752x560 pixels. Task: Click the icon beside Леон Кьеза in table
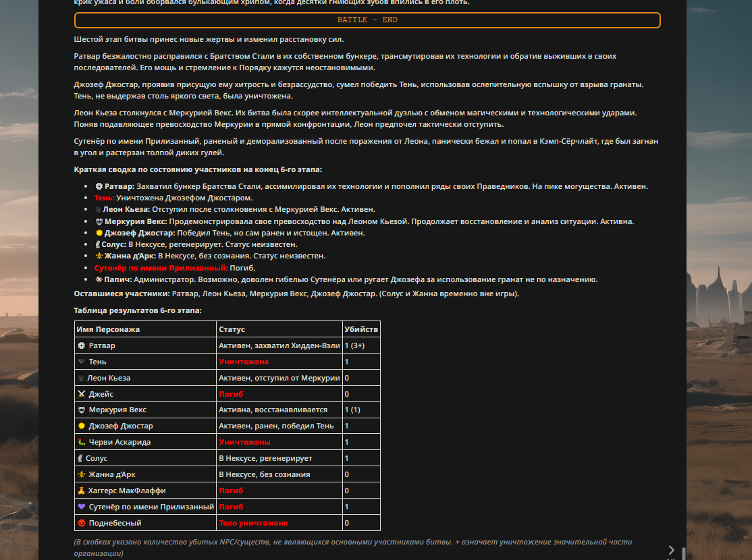point(80,379)
